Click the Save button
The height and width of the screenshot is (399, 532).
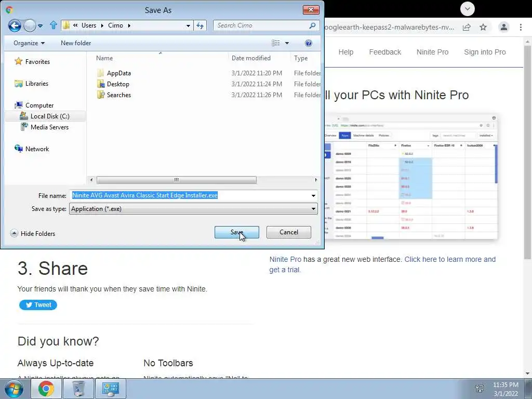tap(237, 232)
